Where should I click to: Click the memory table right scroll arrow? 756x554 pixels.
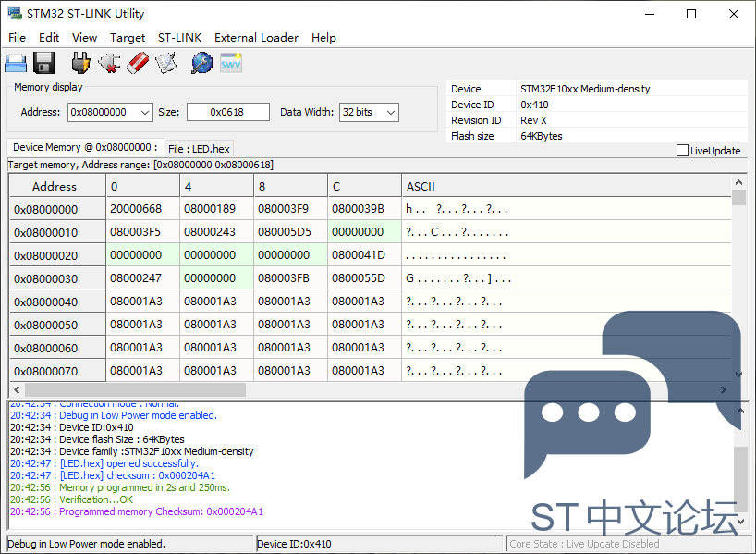click(724, 389)
